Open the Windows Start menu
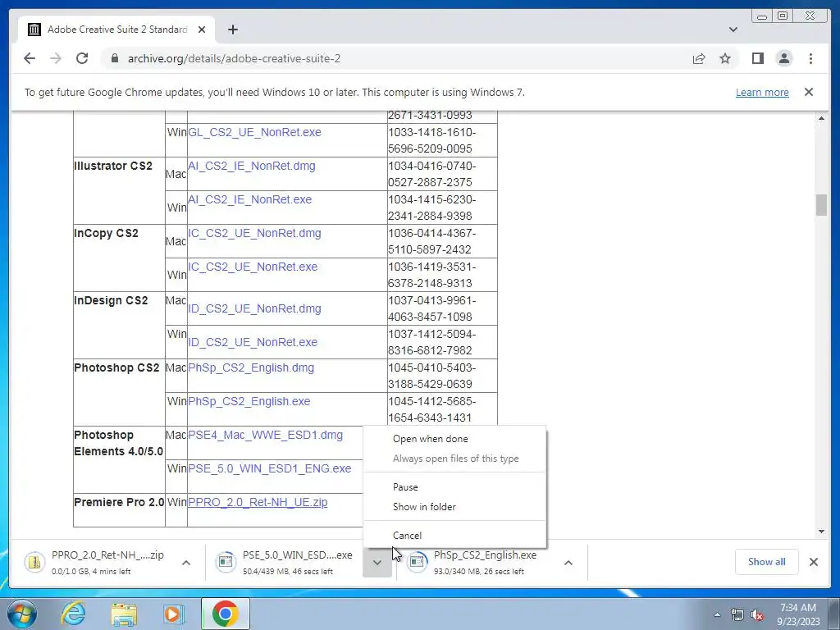Viewport: 840px width, 630px height. click(22, 614)
